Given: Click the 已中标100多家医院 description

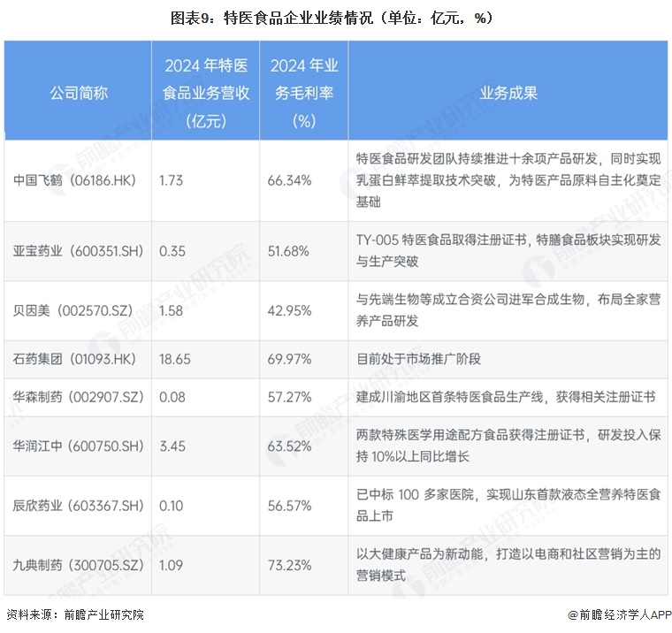Looking at the screenshot, I should pyautogui.click(x=508, y=506).
